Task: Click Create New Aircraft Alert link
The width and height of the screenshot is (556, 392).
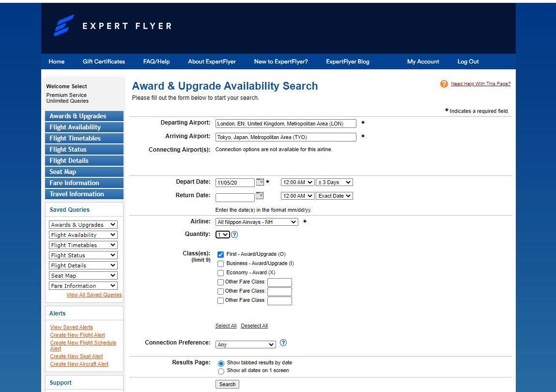Action: click(x=79, y=364)
